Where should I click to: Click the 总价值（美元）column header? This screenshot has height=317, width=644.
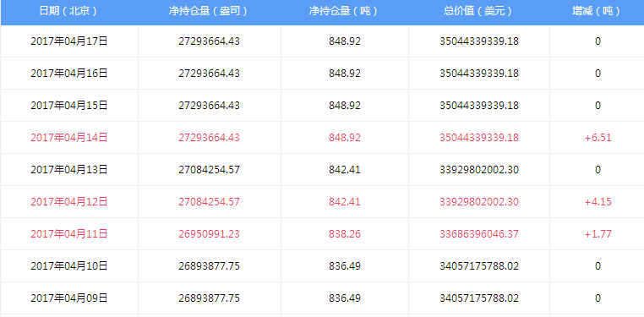[x=479, y=12]
